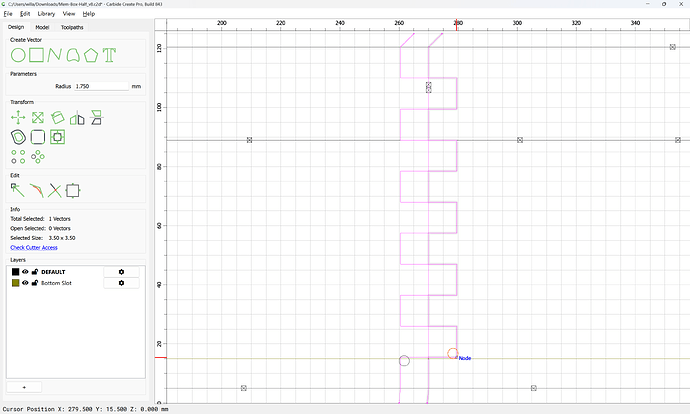The height and width of the screenshot is (414, 690).
Task: Select the Polygon vector tool
Action: tap(91, 55)
